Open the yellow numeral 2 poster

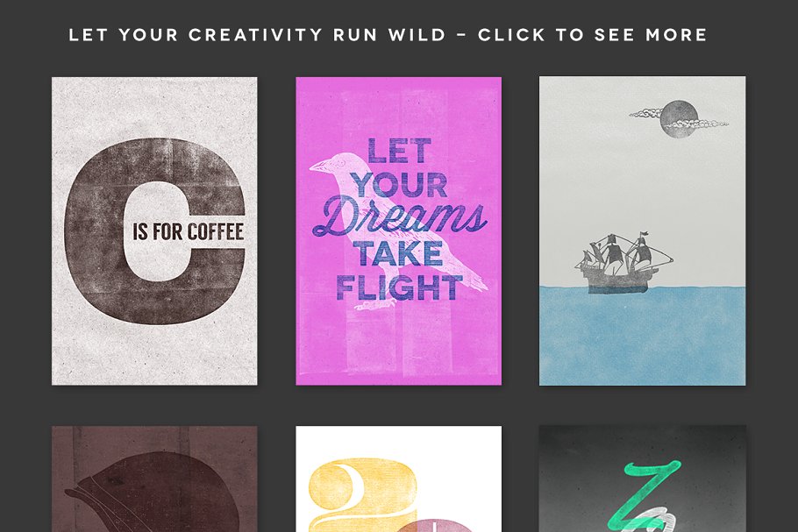pos(398,479)
